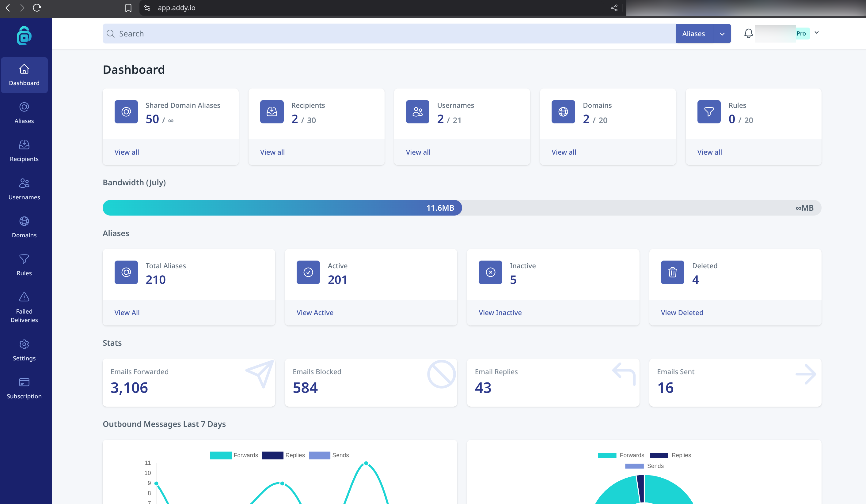This screenshot has width=866, height=504.
Task: Select Rules in the sidebar
Action: [x=24, y=265]
